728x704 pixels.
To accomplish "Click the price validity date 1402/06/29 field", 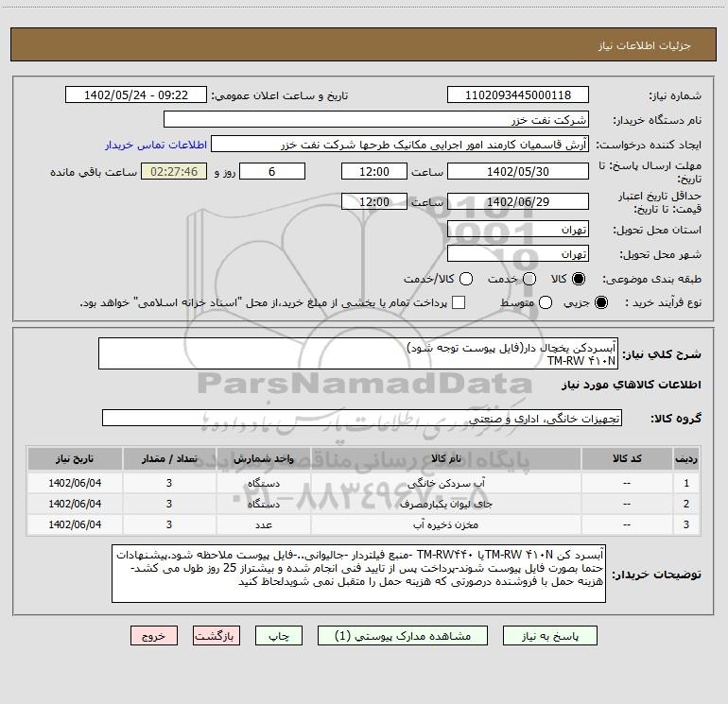I will pyautogui.click(x=518, y=201).
